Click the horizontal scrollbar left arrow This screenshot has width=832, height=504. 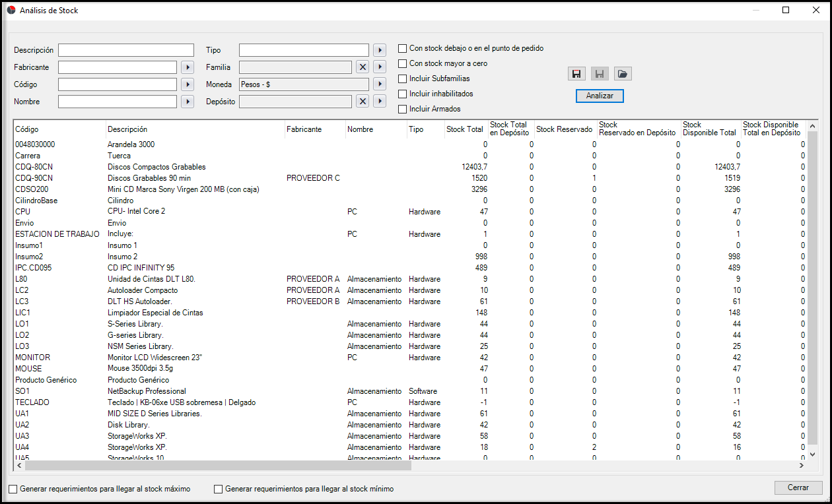(19, 466)
